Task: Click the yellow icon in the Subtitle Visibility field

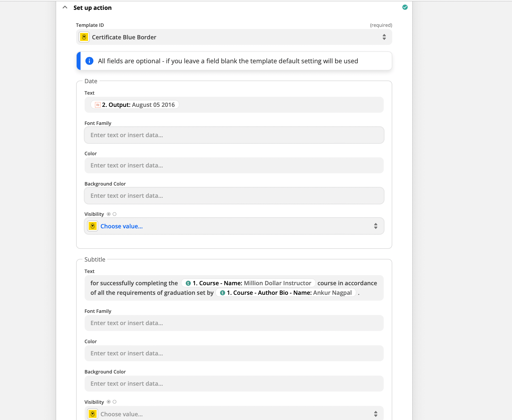Action: (93, 414)
